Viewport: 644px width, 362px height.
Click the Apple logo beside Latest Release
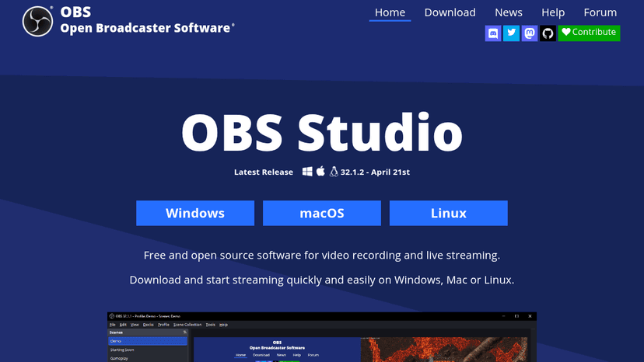point(320,171)
